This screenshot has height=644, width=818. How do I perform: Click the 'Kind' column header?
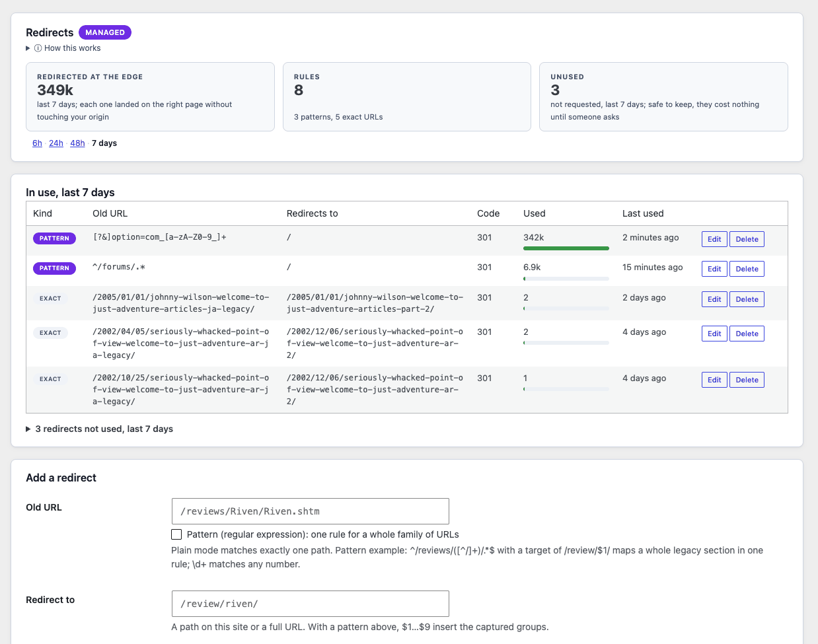point(42,213)
